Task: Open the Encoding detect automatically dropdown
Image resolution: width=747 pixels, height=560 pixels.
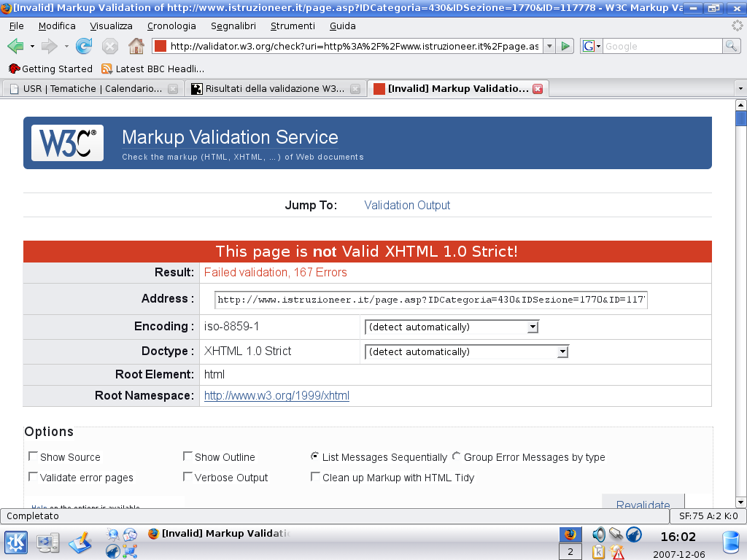Action: [452, 327]
